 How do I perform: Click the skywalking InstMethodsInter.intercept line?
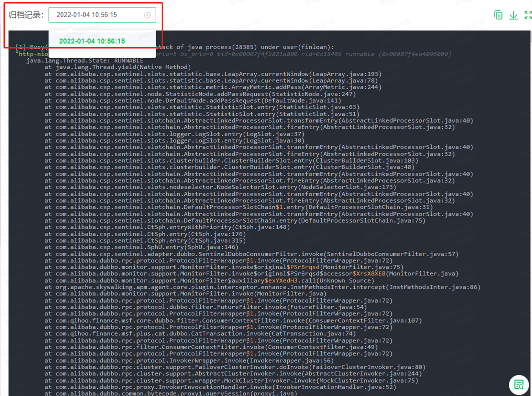(262, 287)
